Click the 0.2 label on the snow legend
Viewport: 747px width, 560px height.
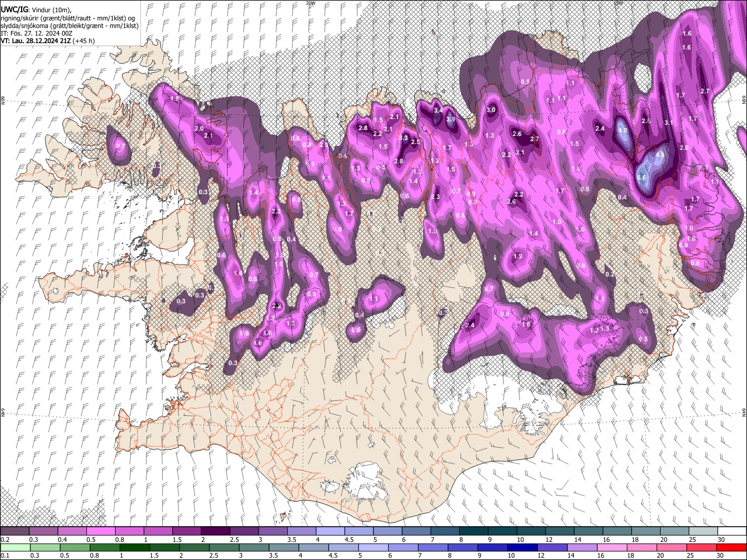[x=5, y=540]
